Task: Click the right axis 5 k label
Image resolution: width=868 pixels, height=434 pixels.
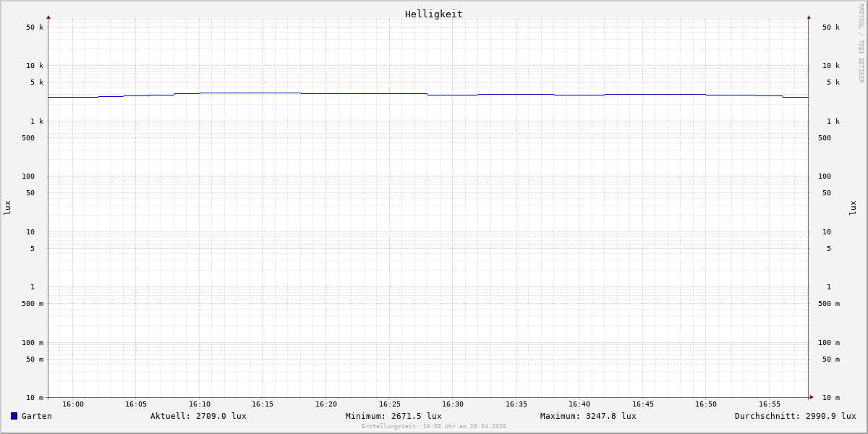Action: pyautogui.click(x=833, y=82)
